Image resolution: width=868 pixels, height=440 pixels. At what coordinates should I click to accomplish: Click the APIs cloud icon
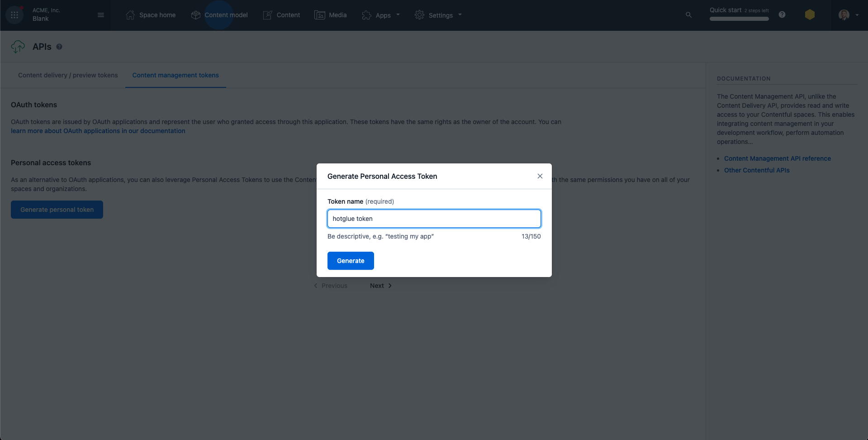pyautogui.click(x=18, y=47)
